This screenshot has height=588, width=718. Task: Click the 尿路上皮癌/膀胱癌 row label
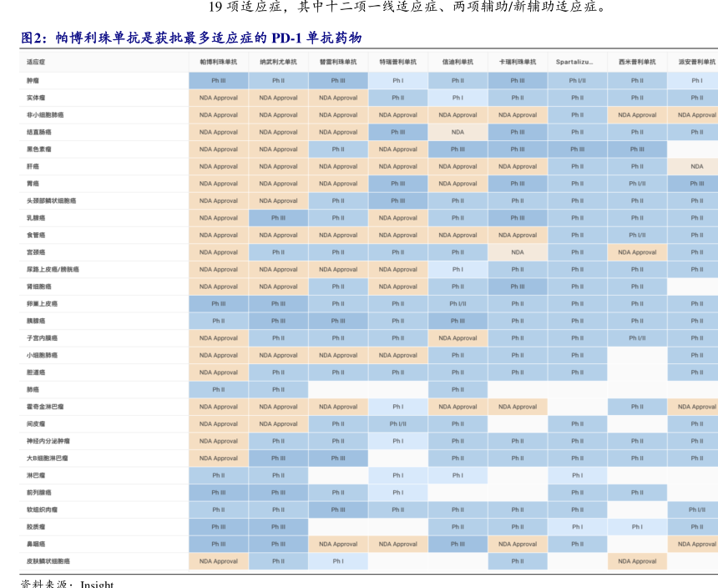pyautogui.click(x=53, y=270)
